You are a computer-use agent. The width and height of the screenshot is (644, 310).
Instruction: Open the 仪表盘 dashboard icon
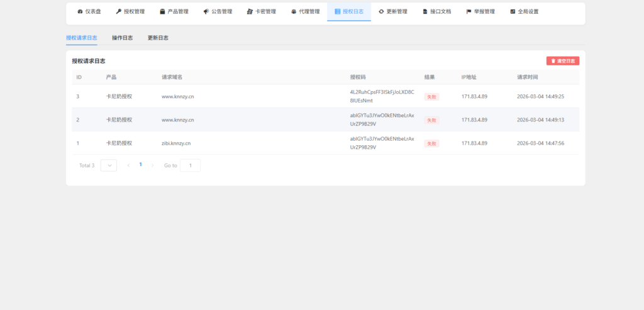coord(80,11)
